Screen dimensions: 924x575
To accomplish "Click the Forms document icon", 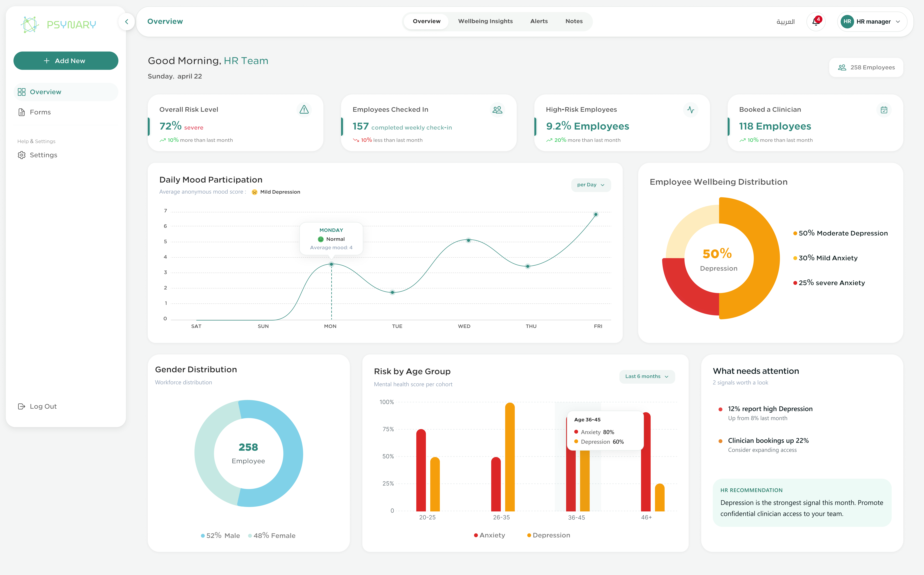I will [x=22, y=112].
